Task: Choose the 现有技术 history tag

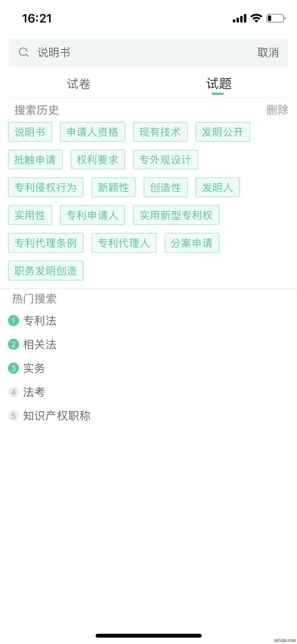Action: pos(160,132)
